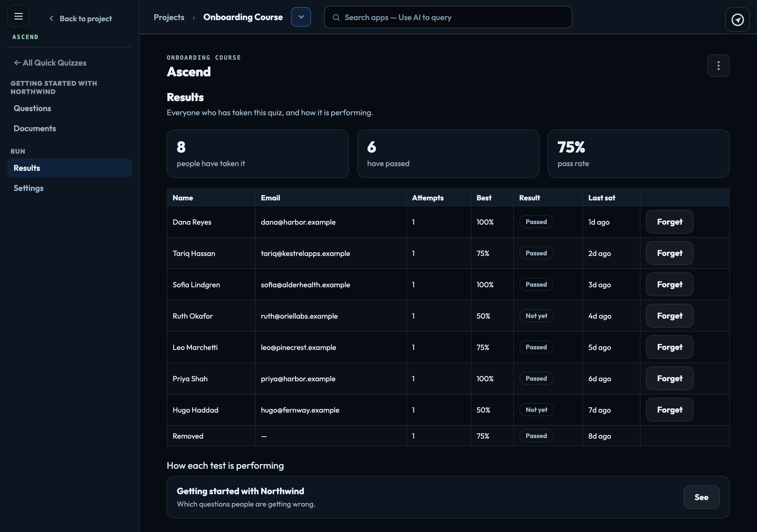Select the Results sidebar item

(69, 168)
